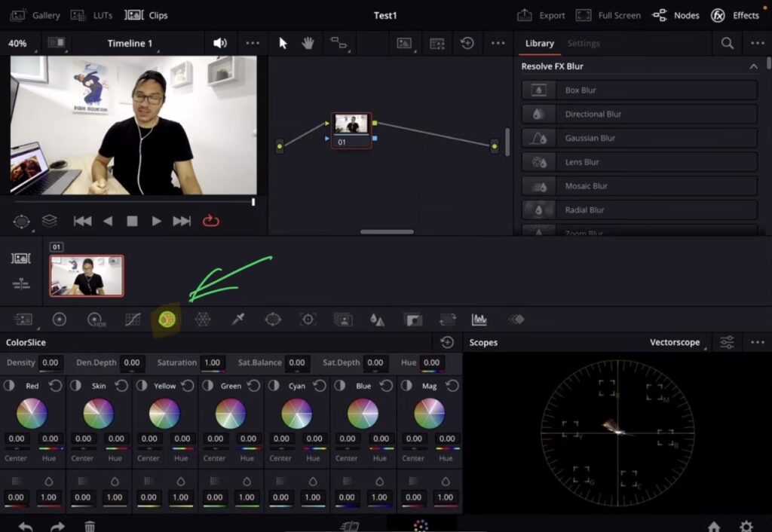Select the Qualifier eyedropper tool
772x532 pixels.
tap(236, 319)
